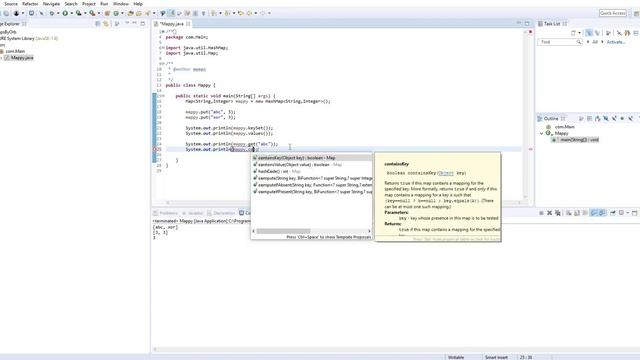Open the Refactor menu
This screenshot has height=360, width=640.
click(30, 4)
